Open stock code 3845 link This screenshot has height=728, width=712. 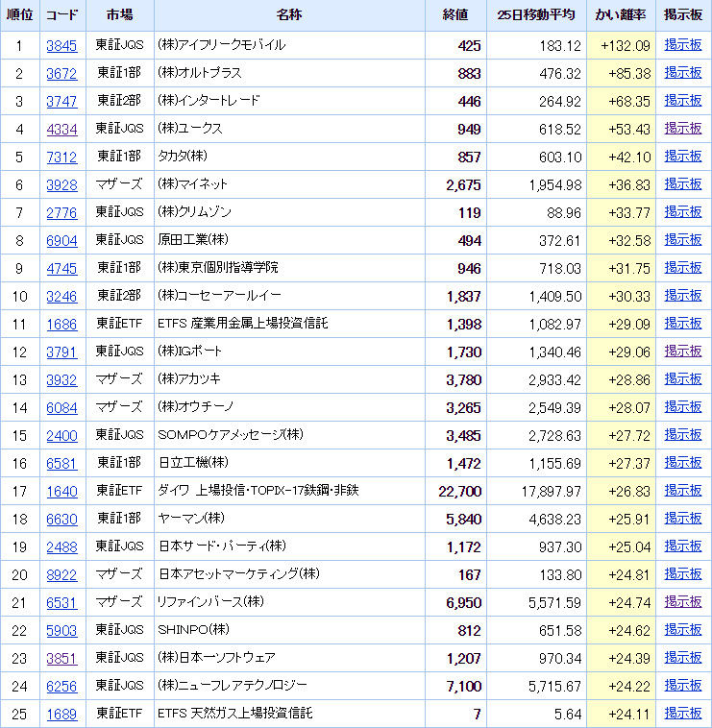[61, 45]
